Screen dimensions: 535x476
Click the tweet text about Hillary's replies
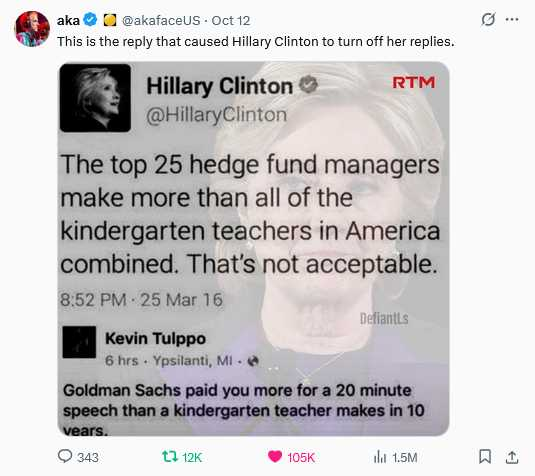(x=256, y=41)
